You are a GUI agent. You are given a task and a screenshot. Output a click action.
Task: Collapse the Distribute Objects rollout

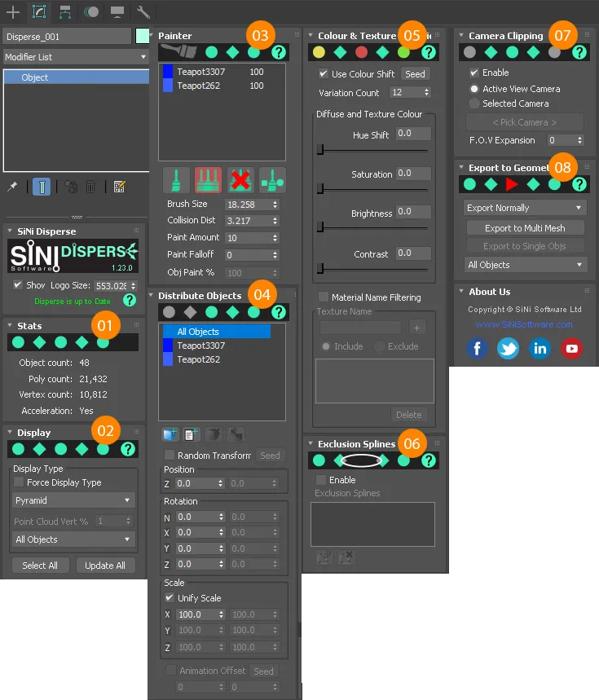pos(151,295)
